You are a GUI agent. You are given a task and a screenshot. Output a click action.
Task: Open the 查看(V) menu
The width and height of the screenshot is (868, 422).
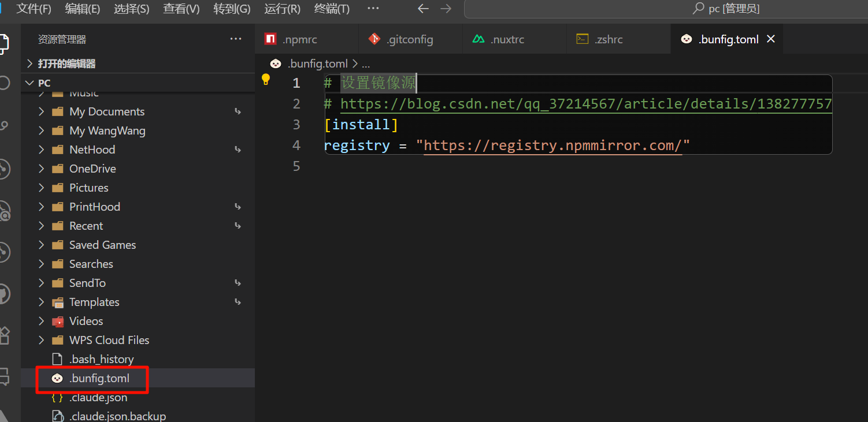click(x=181, y=9)
